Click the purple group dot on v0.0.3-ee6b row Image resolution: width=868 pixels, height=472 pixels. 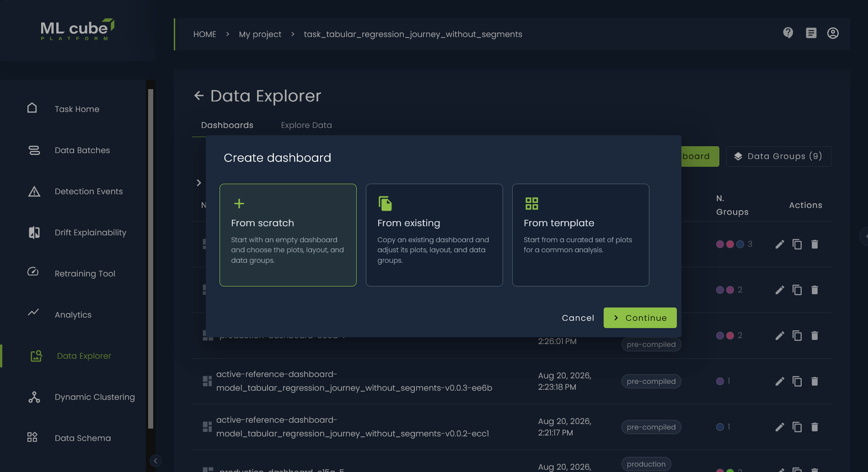click(720, 382)
